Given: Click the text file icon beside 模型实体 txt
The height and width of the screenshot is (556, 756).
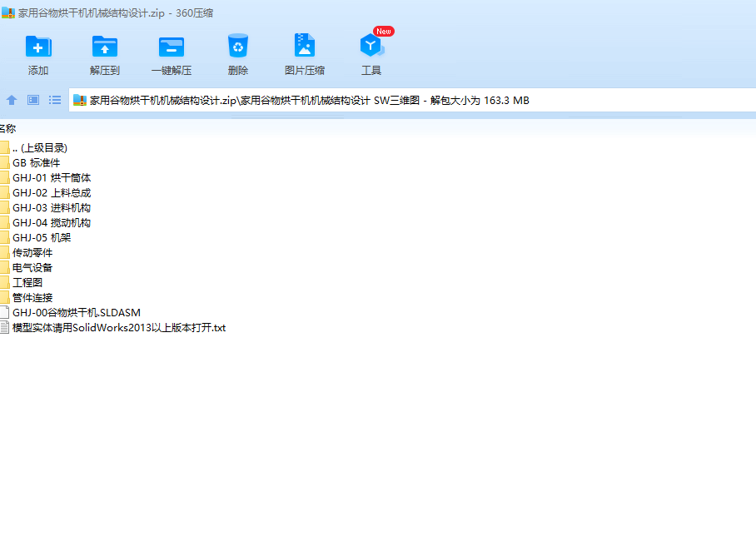Looking at the screenshot, I should 4,328.
